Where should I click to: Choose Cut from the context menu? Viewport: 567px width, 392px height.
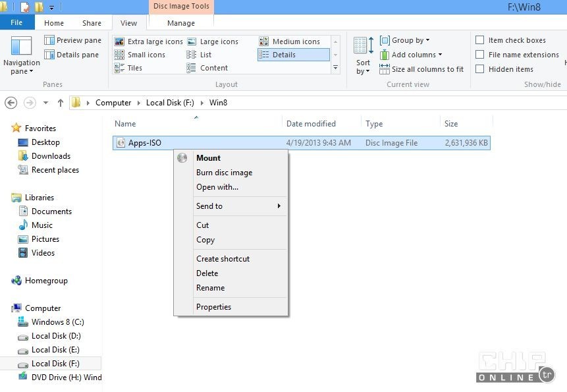tap(231, 225)
